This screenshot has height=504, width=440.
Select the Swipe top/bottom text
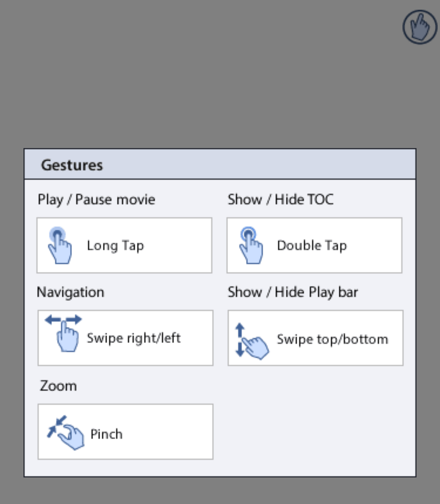332,339
